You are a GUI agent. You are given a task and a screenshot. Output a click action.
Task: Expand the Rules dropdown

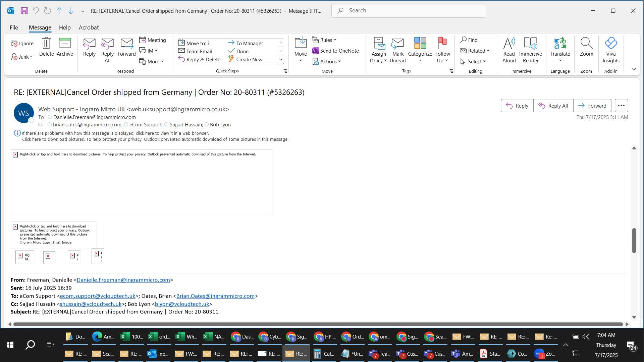click(324, 40)
